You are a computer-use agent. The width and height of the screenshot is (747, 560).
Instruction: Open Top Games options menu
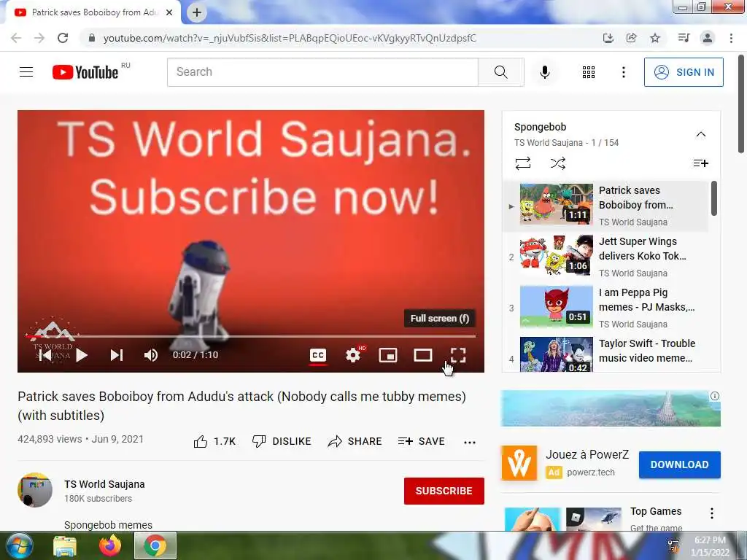712,513
